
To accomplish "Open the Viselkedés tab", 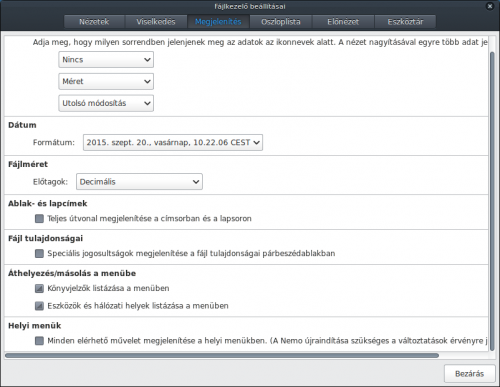I will (156, 22).
